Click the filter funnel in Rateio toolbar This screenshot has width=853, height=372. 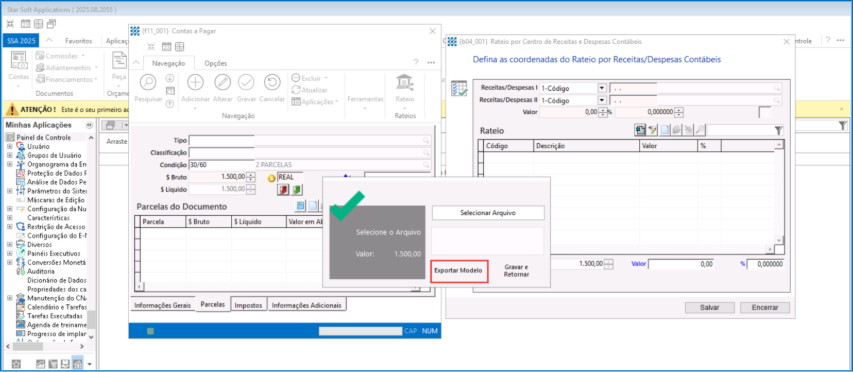[x=778, y=130]
